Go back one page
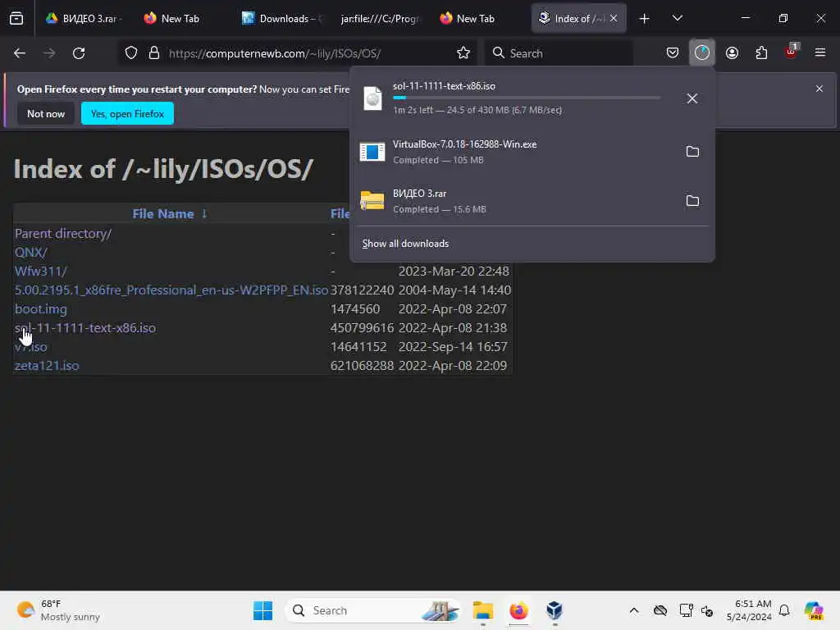This screenshot has height=630, width=840. coord(20,53)
